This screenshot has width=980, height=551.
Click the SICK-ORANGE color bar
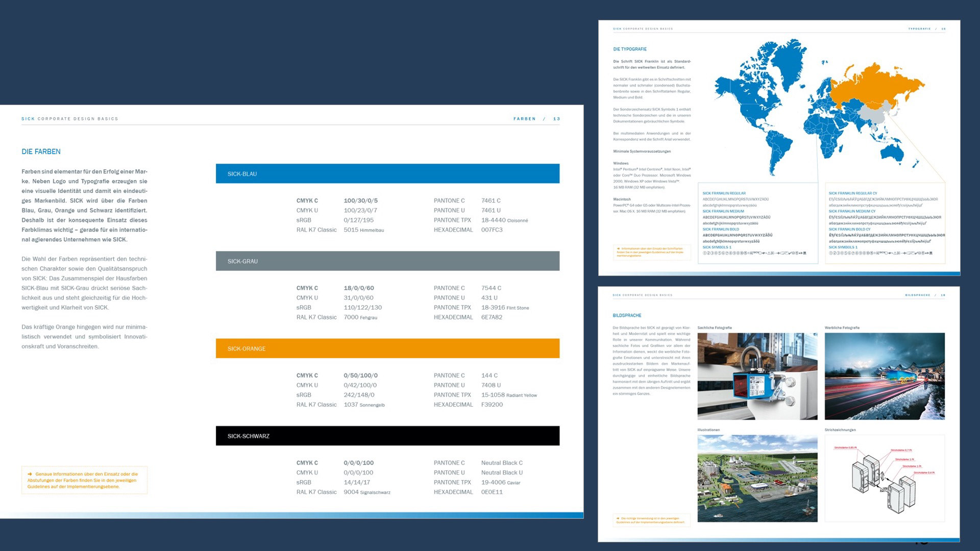(387, 348)
